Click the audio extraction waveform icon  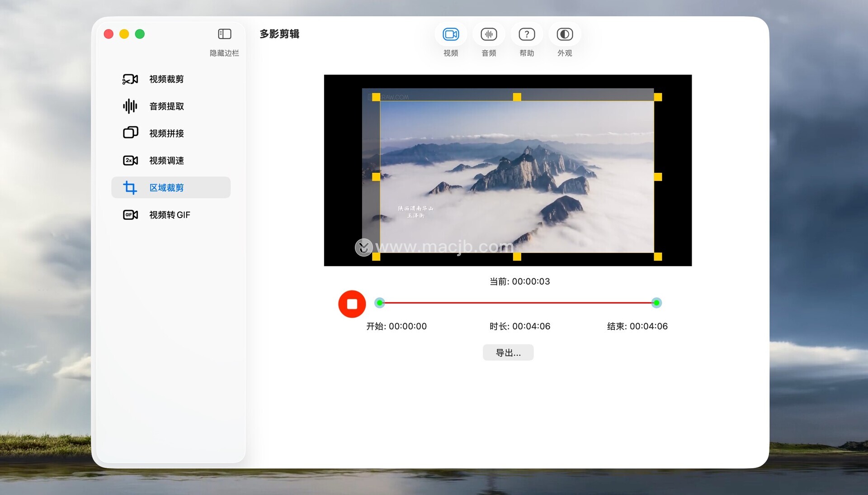[x=130, y=106]
